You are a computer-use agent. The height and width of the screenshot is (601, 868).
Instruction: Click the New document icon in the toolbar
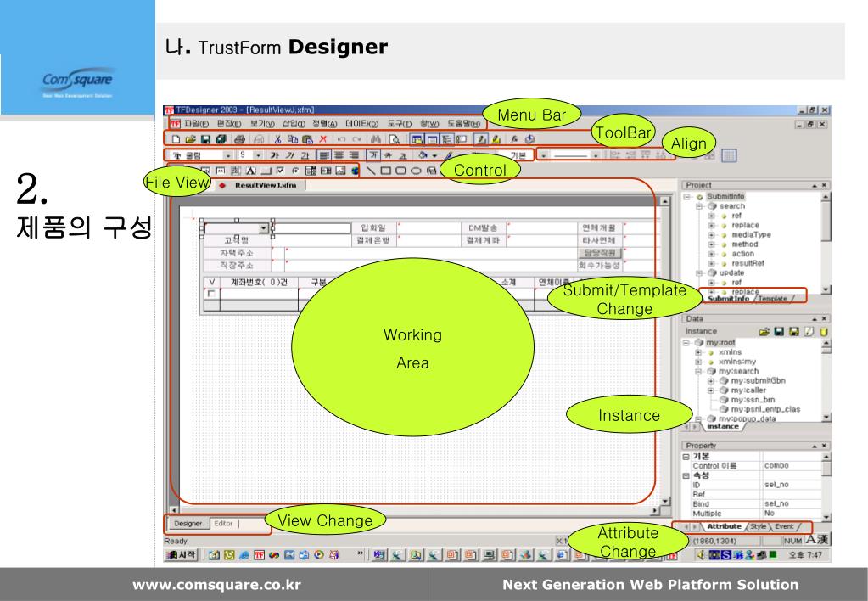click(176, 139)
